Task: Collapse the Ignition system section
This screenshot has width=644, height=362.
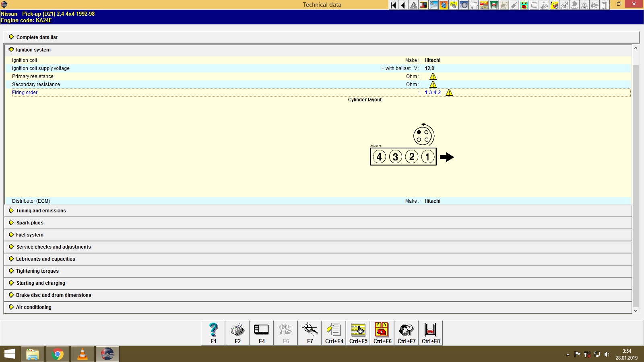Action: pos(32,49)
